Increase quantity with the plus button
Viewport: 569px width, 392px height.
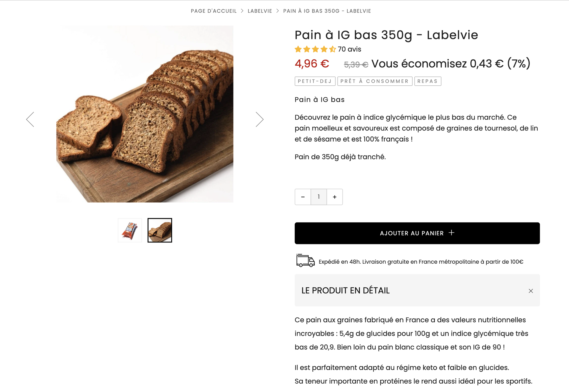coord(335,197)
